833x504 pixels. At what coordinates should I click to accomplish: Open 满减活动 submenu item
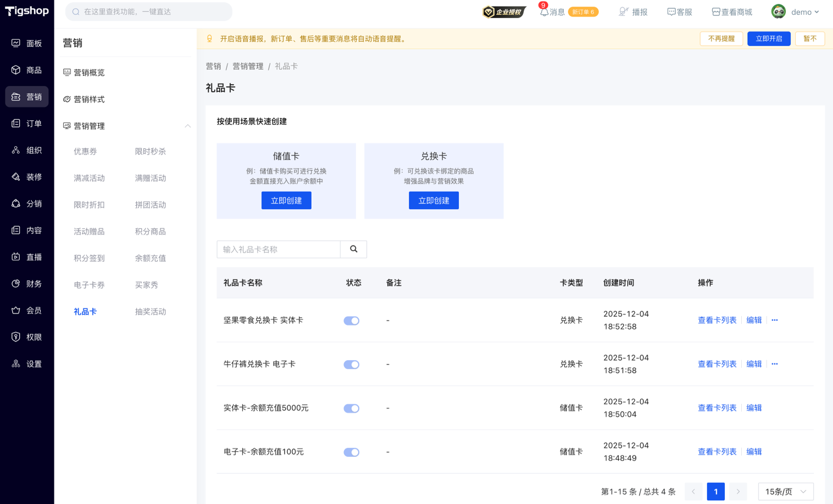click(x=89, y=178)
